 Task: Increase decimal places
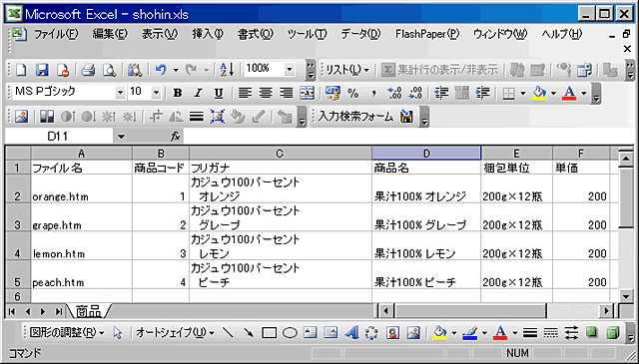point(394,93)
